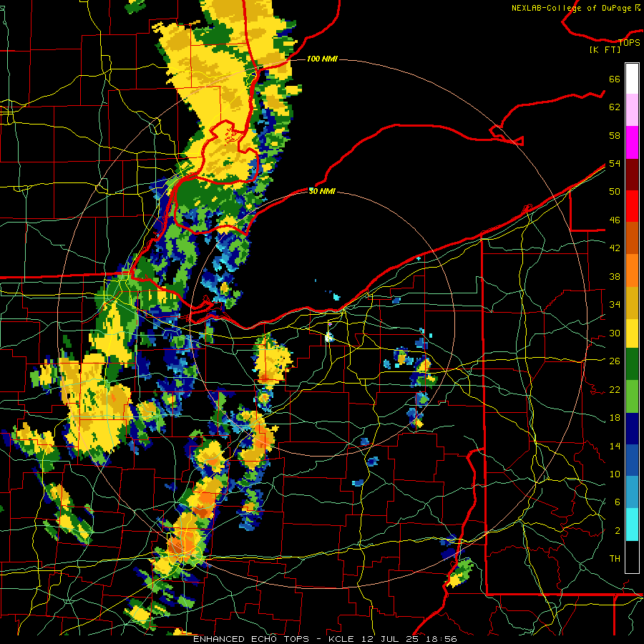
Task: Click the [K FT] units label
Action: pyautogui.click(x=605, y=50)
